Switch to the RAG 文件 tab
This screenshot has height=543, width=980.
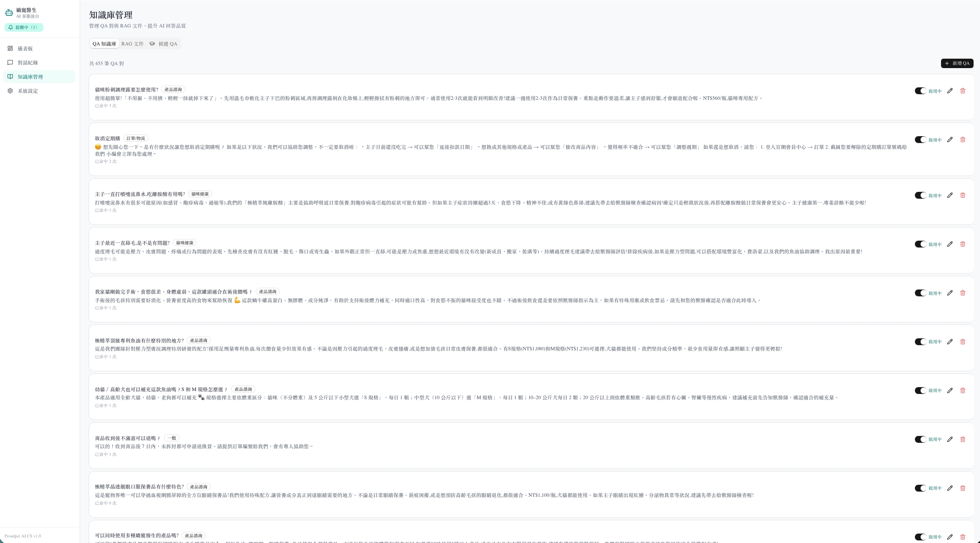pyautogui.click(x=132, y=44)
